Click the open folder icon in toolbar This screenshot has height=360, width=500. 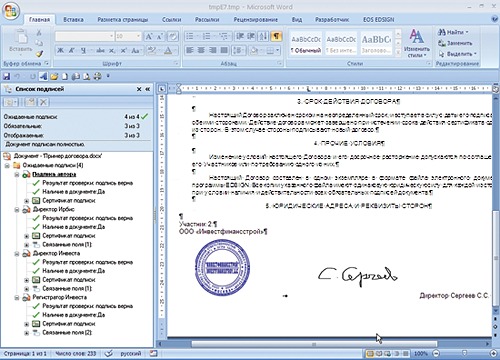tap(54, 76)
